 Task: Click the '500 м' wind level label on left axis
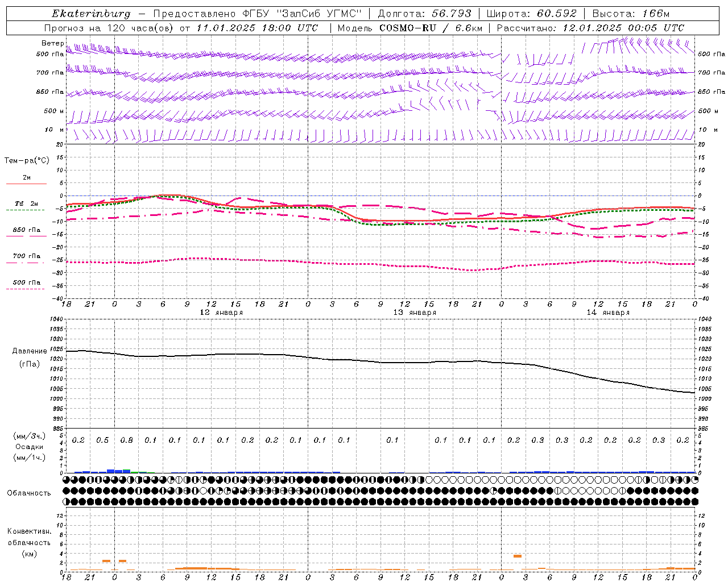coord(55,111)
